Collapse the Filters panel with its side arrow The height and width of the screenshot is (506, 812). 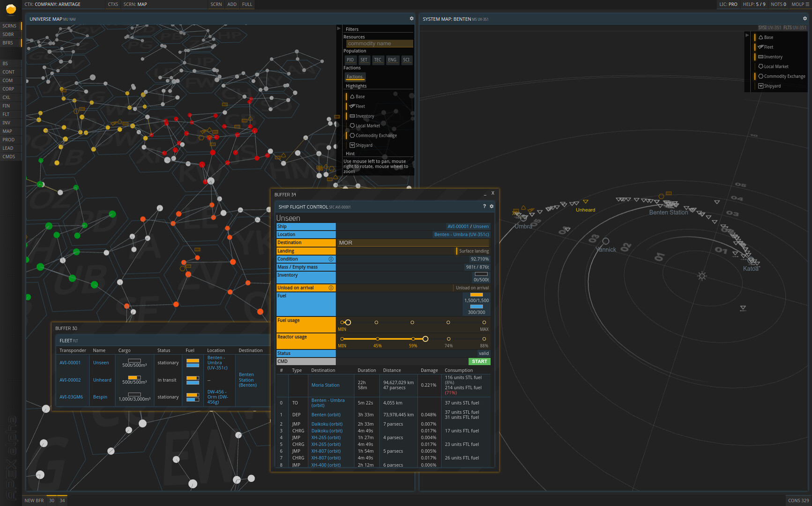[339, 28]
